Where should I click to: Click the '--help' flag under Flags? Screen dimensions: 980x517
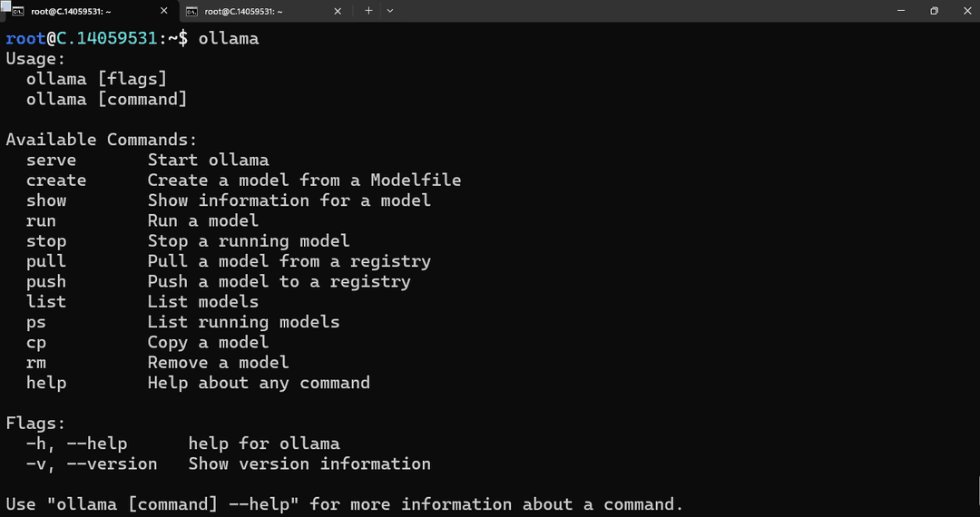click(97, 444)
